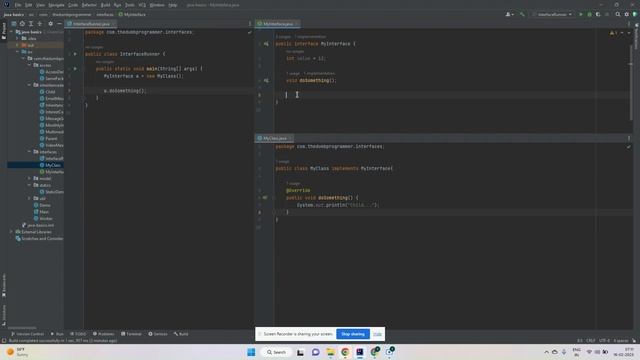Expand External Libraries node
Viewport: 640px width, 360px height.
(11, 231)
